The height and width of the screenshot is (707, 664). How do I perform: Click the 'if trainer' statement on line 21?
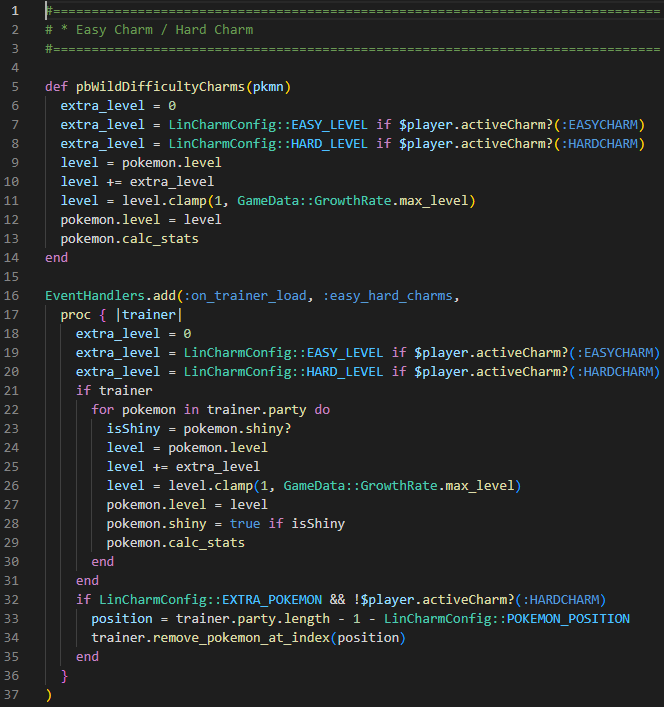click(x=114, y=390)
